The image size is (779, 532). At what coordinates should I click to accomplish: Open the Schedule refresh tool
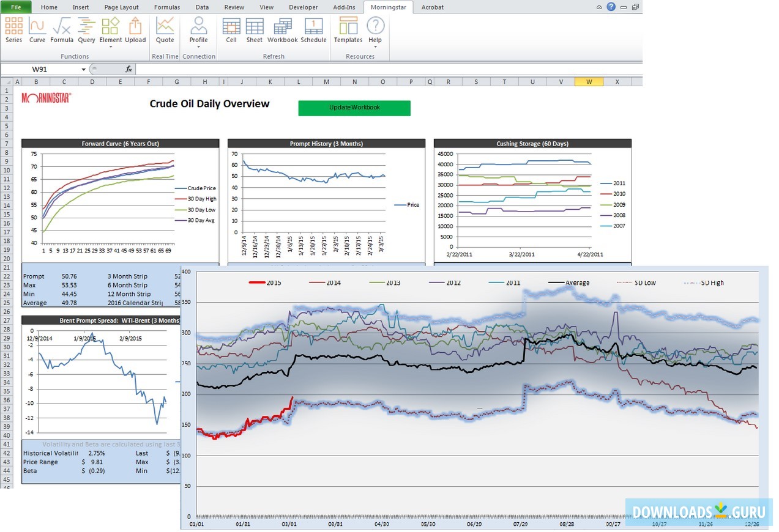(313, 32)
